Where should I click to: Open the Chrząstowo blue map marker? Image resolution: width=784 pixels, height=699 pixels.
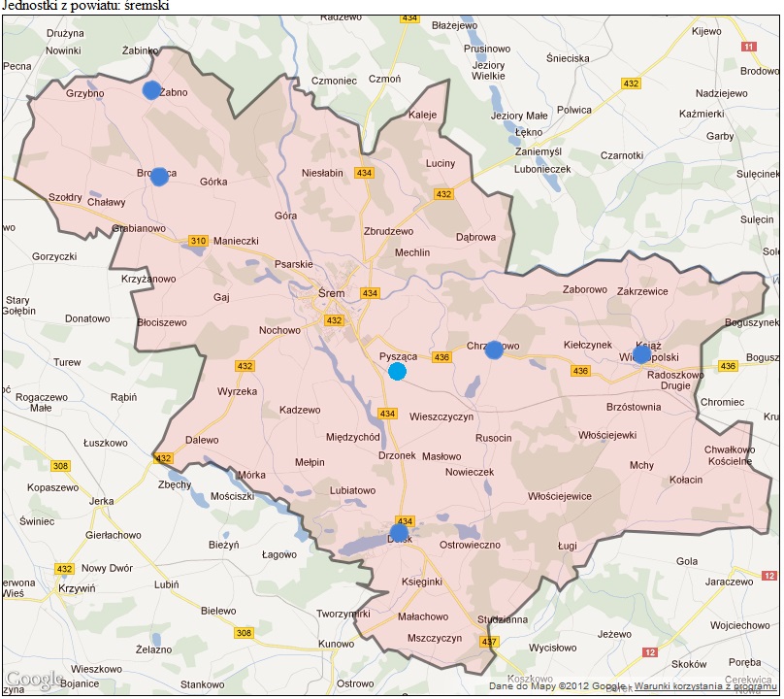pyautogui.click(x=494, y=349)
